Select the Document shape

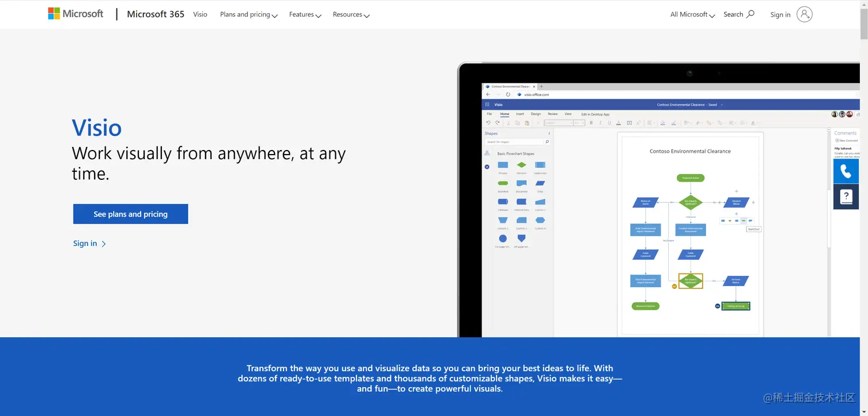[521, 183]
